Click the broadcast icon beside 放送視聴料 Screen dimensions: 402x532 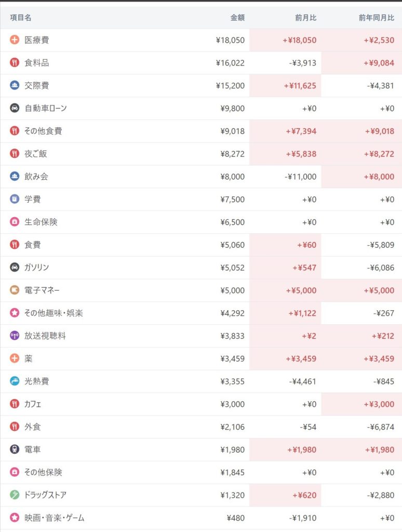tap(15, 336)
